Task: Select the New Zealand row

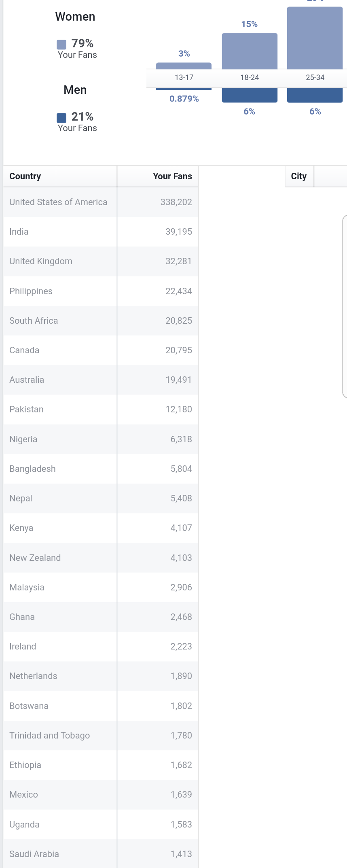Action: 101,558
